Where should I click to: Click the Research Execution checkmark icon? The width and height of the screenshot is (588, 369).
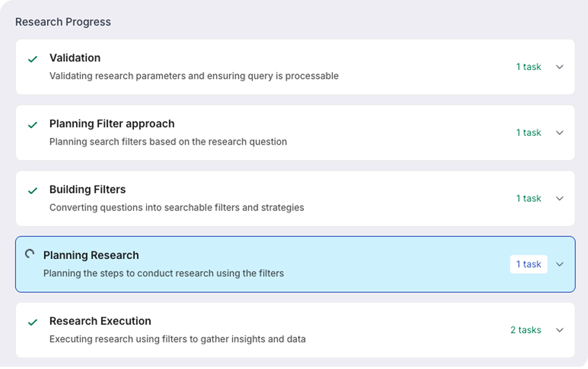[x=33, y=322]
